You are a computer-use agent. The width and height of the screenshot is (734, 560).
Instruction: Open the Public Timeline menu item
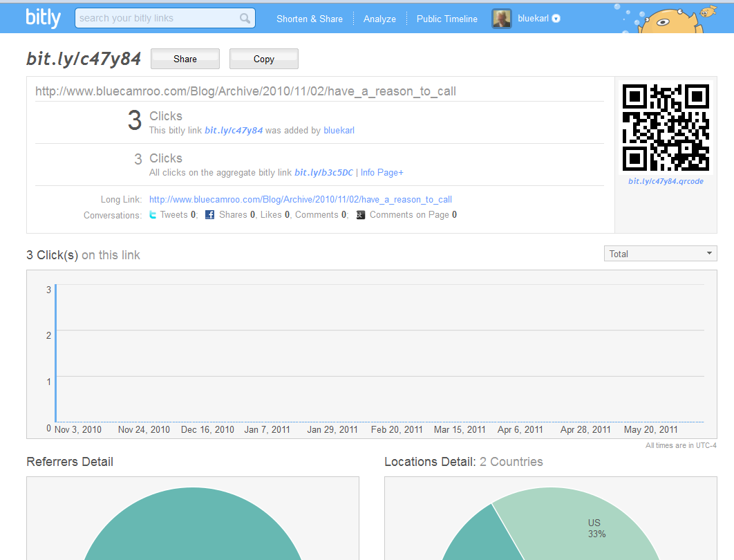(x=447, y=19)
